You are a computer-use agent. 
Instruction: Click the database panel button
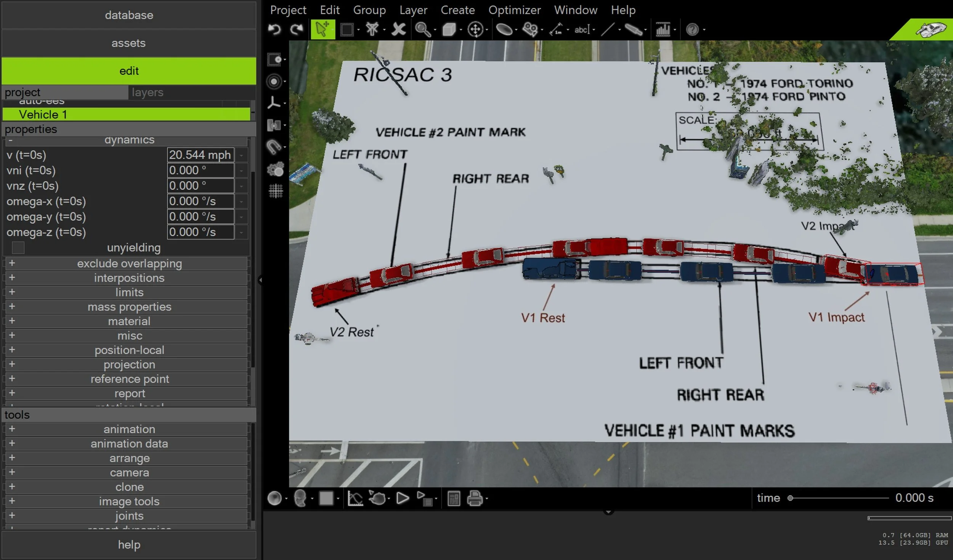(129, 15)
